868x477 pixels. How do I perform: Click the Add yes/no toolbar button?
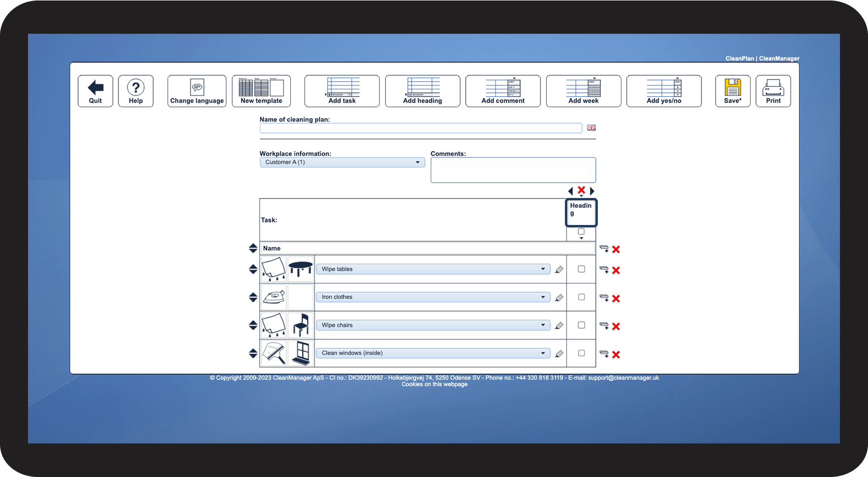point(664,91)
